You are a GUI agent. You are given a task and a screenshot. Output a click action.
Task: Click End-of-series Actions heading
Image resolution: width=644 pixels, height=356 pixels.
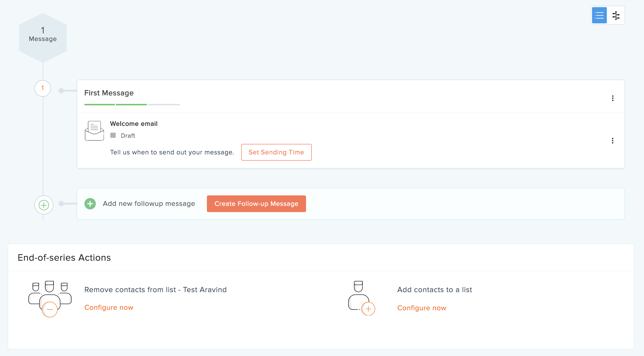coord(64,258)
